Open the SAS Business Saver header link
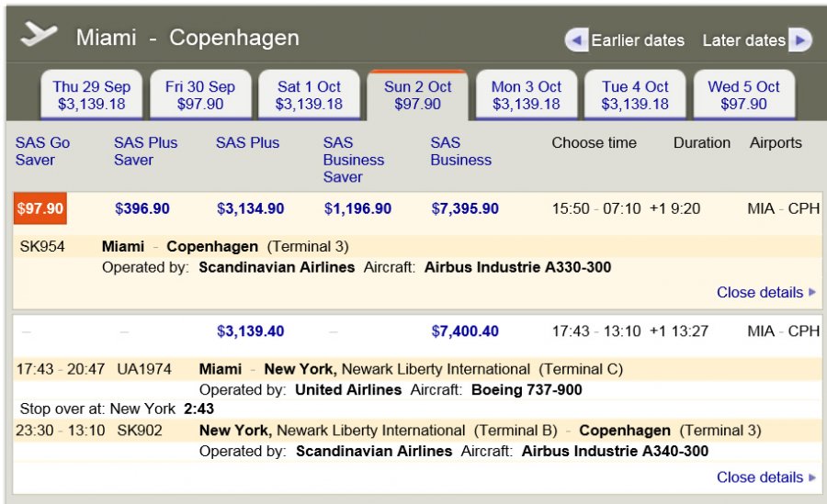 pos(354,160)
